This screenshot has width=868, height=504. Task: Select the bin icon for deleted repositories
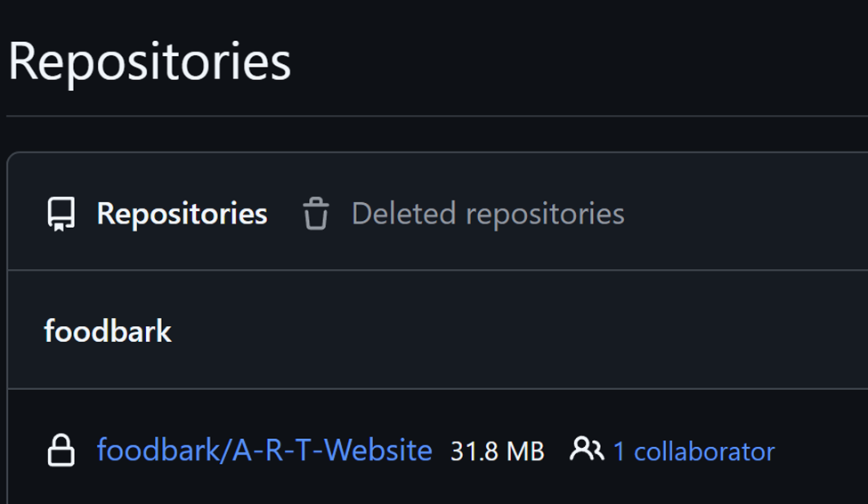pyautogui.click(x=316, y=215)
